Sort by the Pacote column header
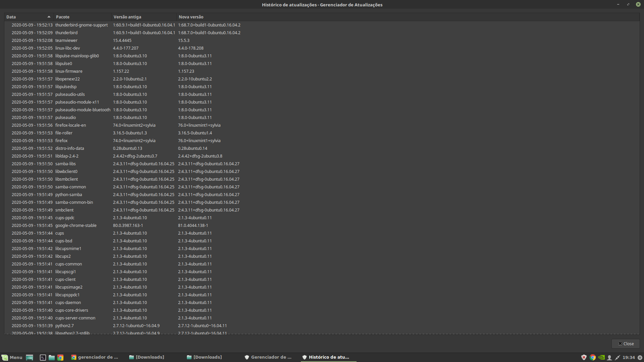 82,17
